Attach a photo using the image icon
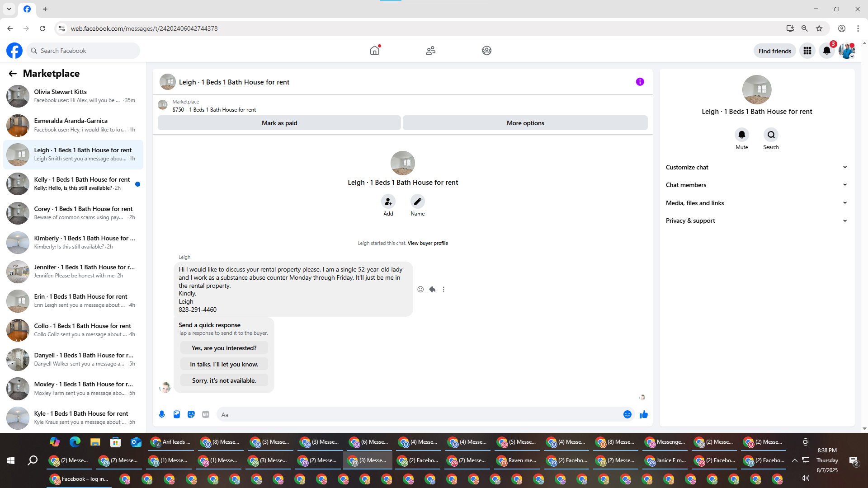The height and width of the screenshot is (488, 868). 177,414
